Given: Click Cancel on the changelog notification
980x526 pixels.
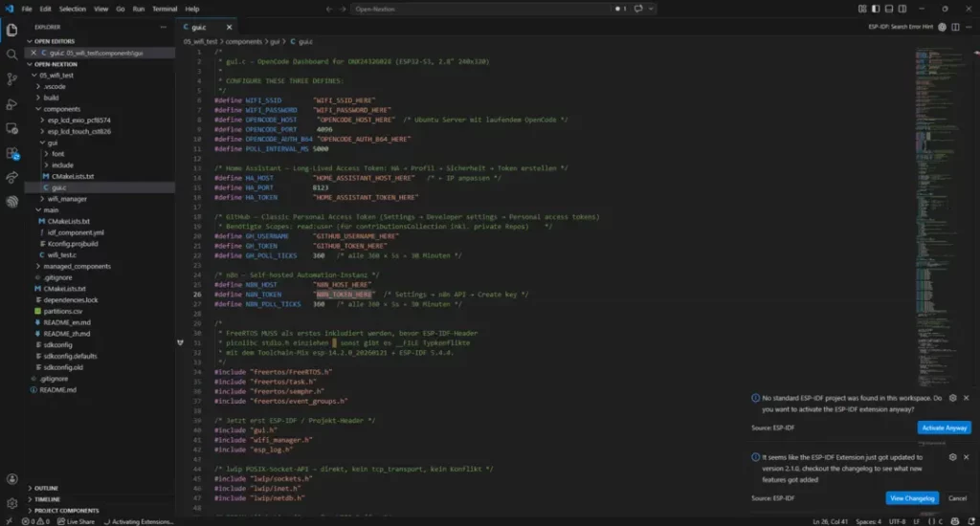Looking at the screenshot, I should [x=957, y=498].
